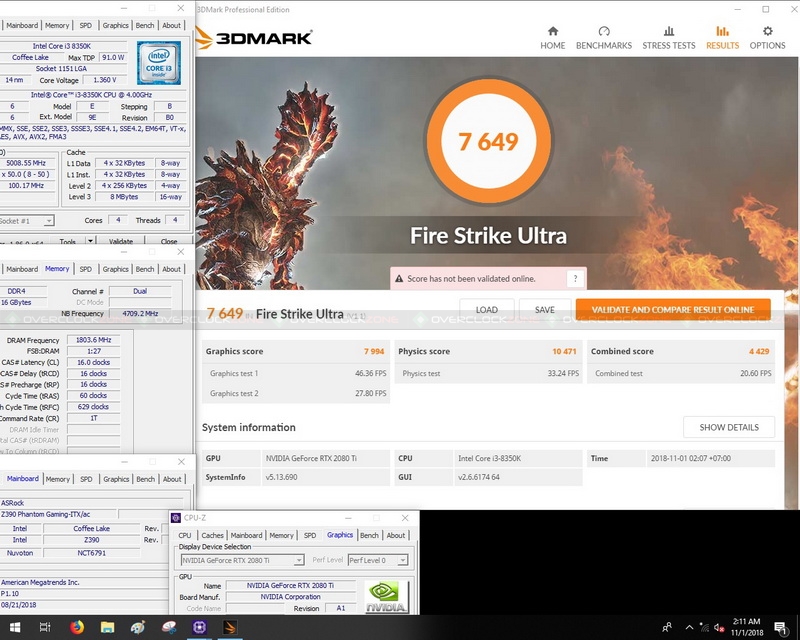Click the Max TDP value 91.0 W

[113, 58]
